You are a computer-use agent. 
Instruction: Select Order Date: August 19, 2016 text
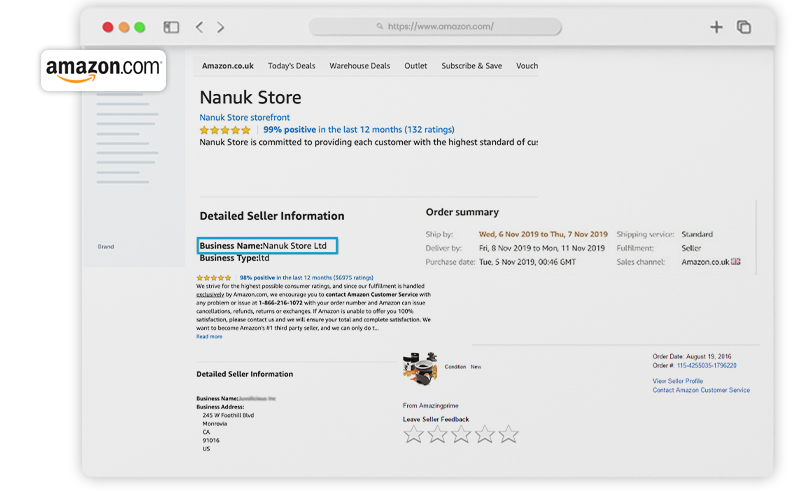(x=692, y=357)
